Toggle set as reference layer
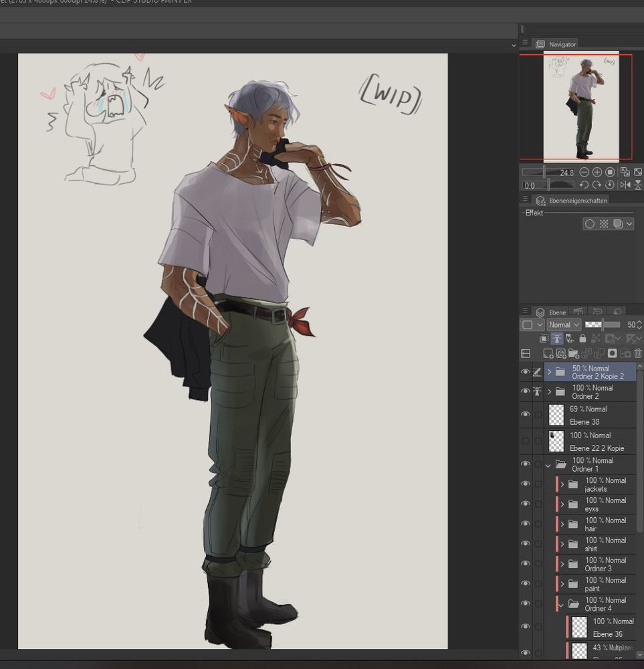The height and width of the screenshot is (669, 644). point(557,339)
